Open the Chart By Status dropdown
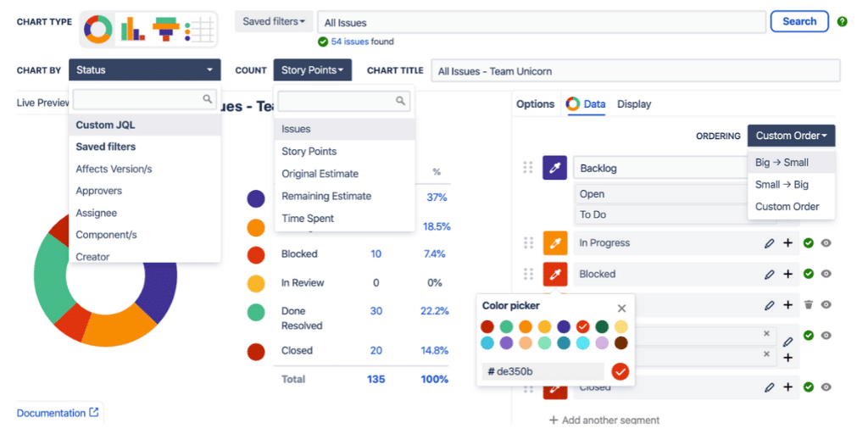The image size is (868, 434). click(144, 70)
